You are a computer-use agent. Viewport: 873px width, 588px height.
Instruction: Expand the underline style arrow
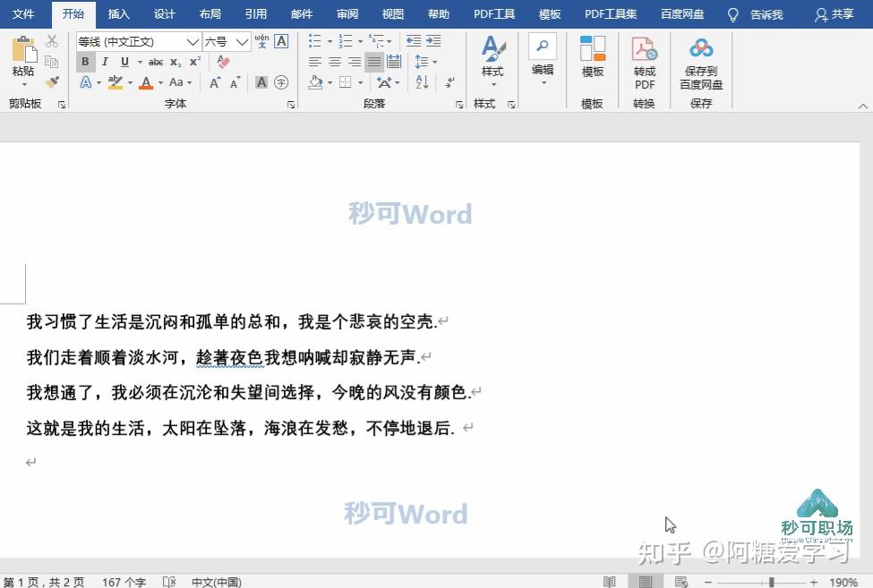(140, 63)
